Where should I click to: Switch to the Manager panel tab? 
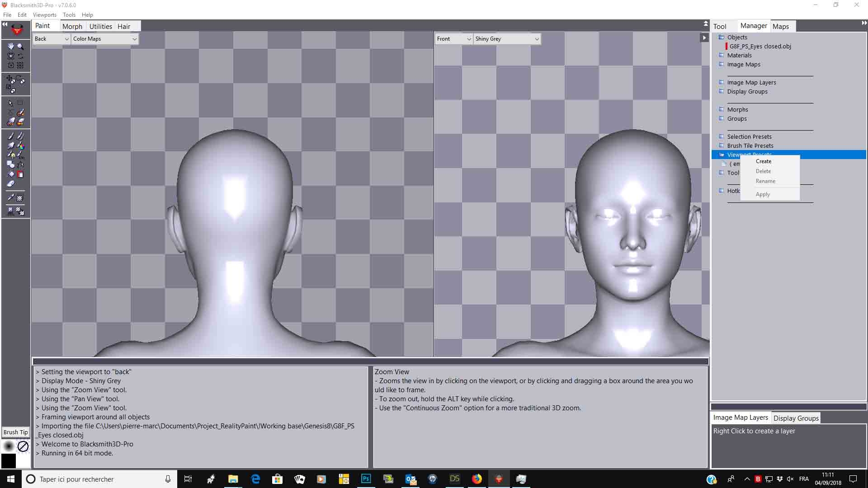[754, 26]
